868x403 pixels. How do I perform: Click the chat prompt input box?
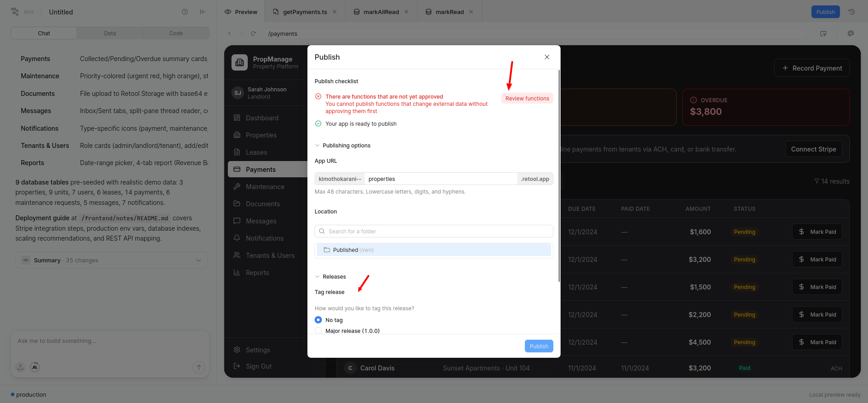110,341
